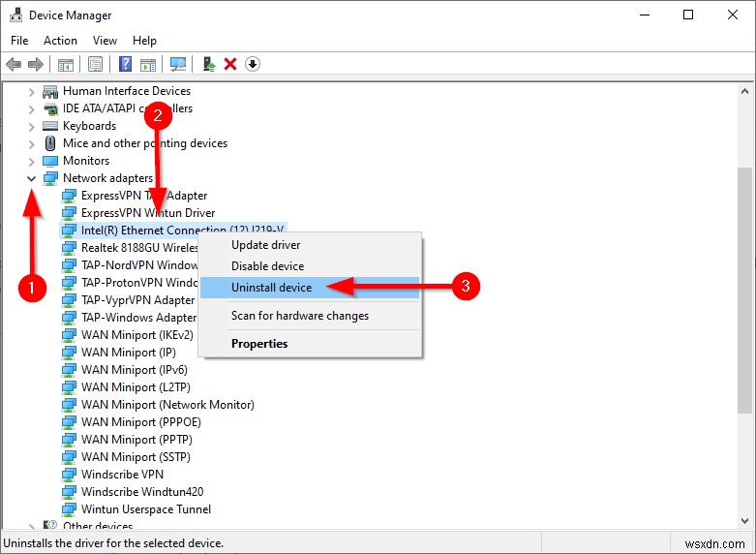Select WAN Miniport (SSTP)
Viewport: 756px width, 554px height.
[136, 457]
